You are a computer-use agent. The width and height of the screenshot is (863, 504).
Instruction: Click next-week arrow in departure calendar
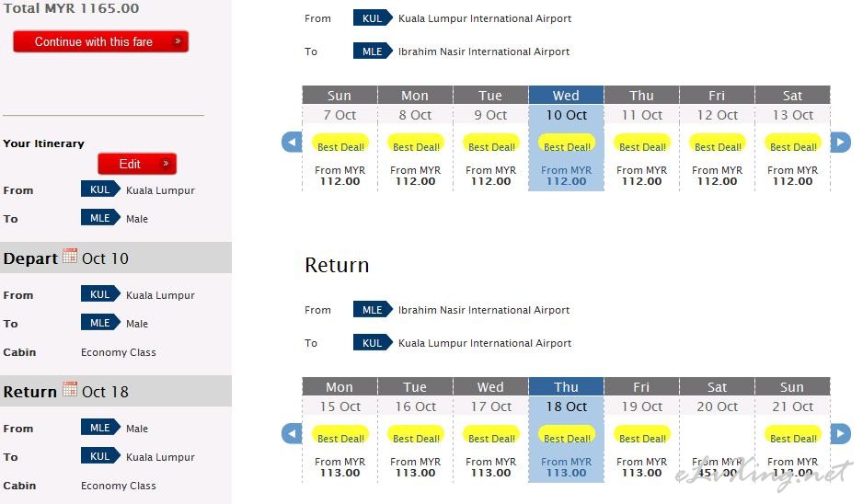pyautogui.click(x=840, y=142)
